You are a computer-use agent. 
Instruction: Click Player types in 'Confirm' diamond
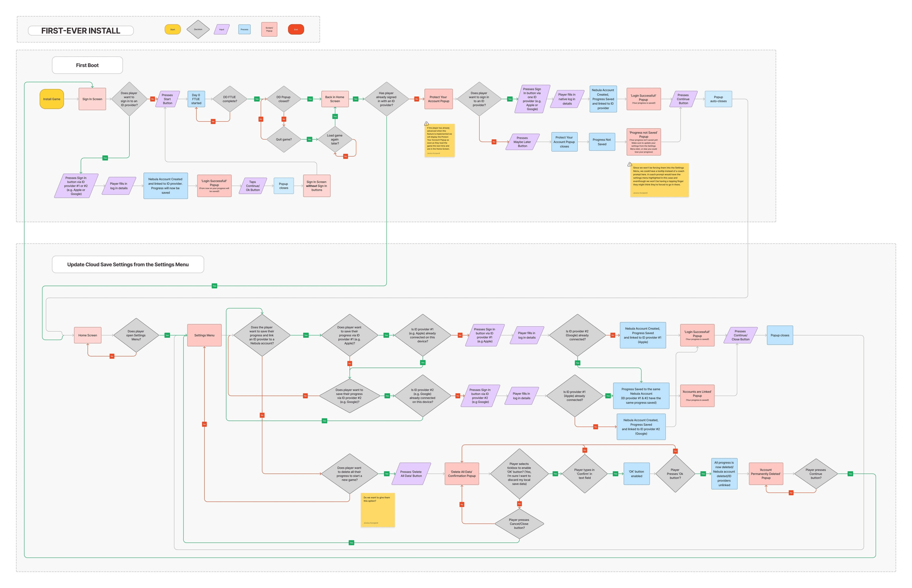(584, 474)
